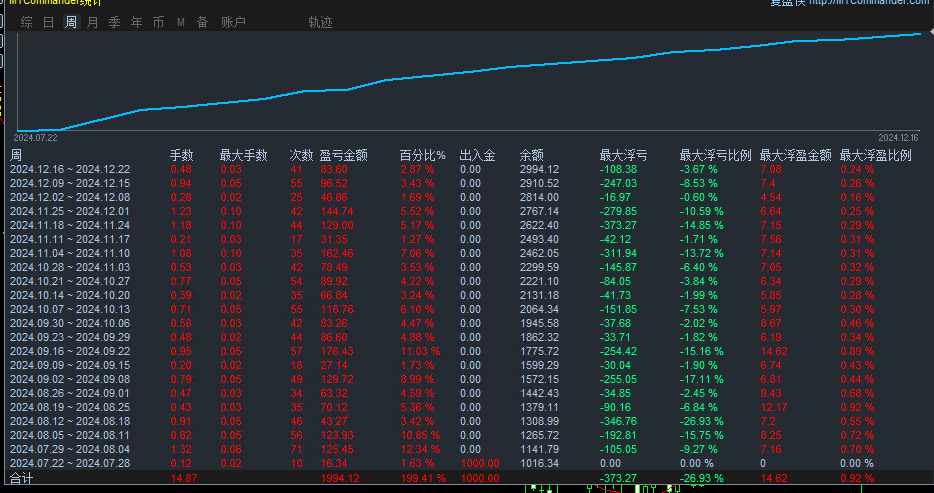This screenshot has height=493, width=934.
Task: Click max floating loss -346.76
Action: point(618,421)
